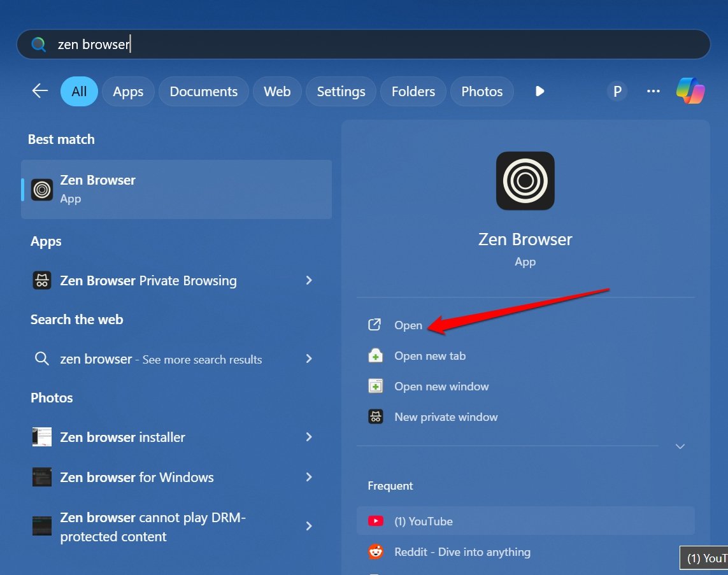Click the Zen Browser title in details pane
The height and width of the screenshot is (575, 728).
point(525,239)
